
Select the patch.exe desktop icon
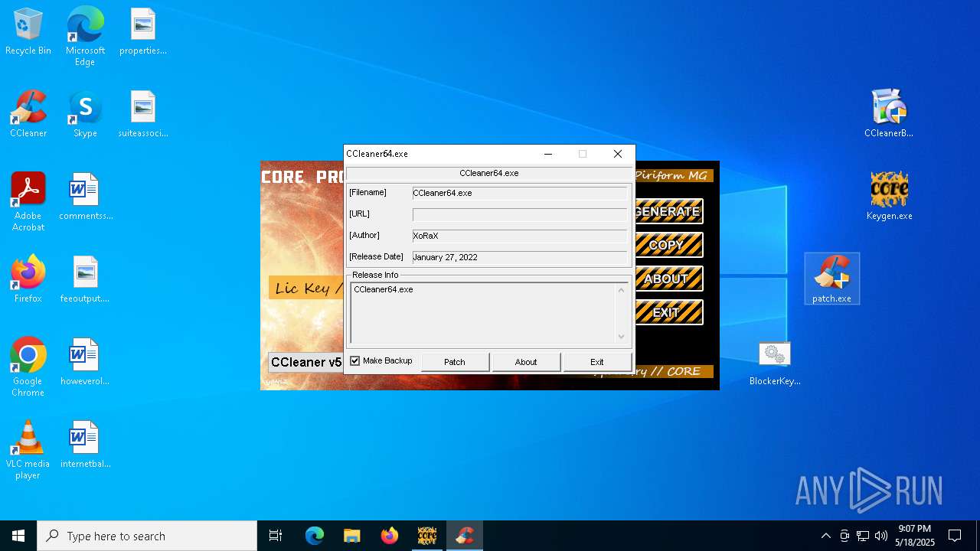[x=832, y=279]
